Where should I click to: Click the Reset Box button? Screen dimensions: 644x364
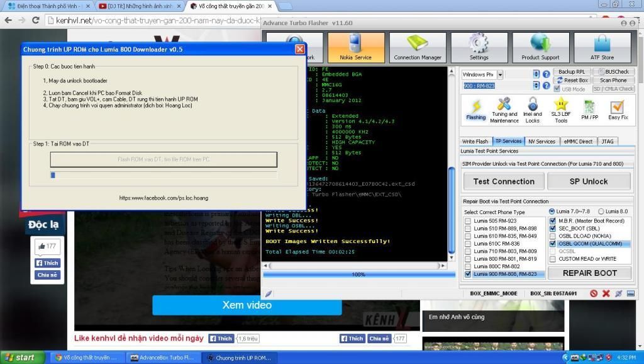click(x=571, y=80)
